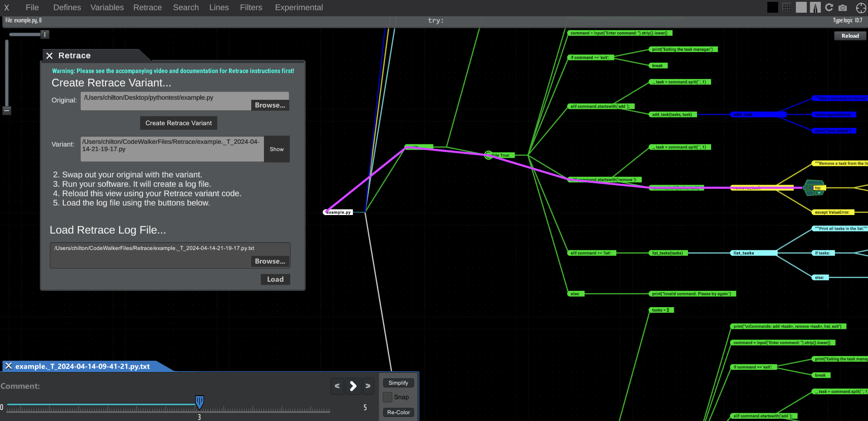Click the Create Retrace Variant button
This screenshot has width=868, height=421.
(178, 123)
